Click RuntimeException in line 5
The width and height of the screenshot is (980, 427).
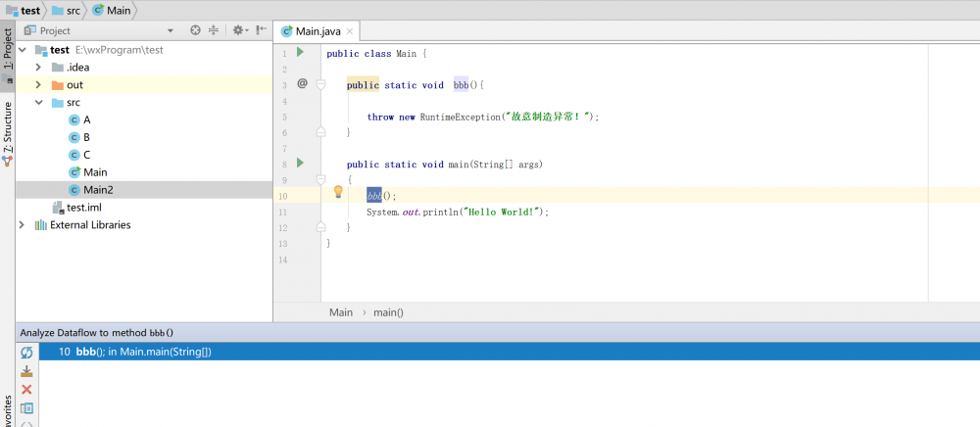point(462,117)
